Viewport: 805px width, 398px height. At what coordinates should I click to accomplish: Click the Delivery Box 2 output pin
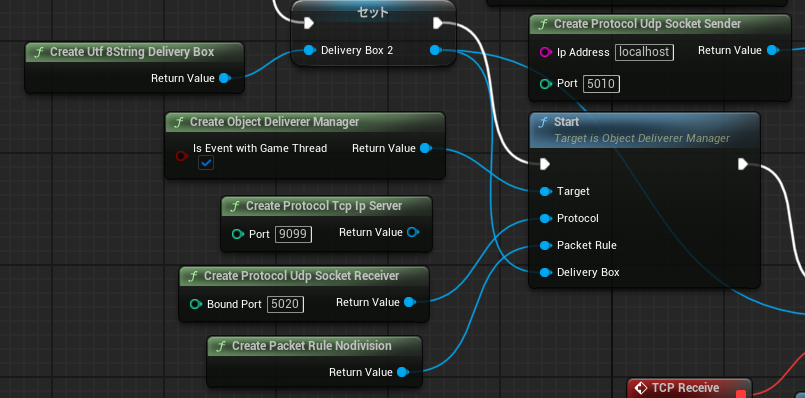point(435,50)
